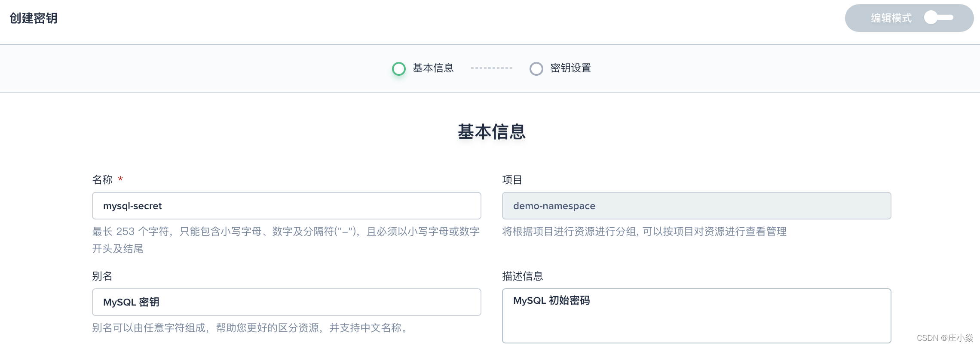Click the CSDN watermark text
Screen dimensions: 980x346
coord(945,338)
